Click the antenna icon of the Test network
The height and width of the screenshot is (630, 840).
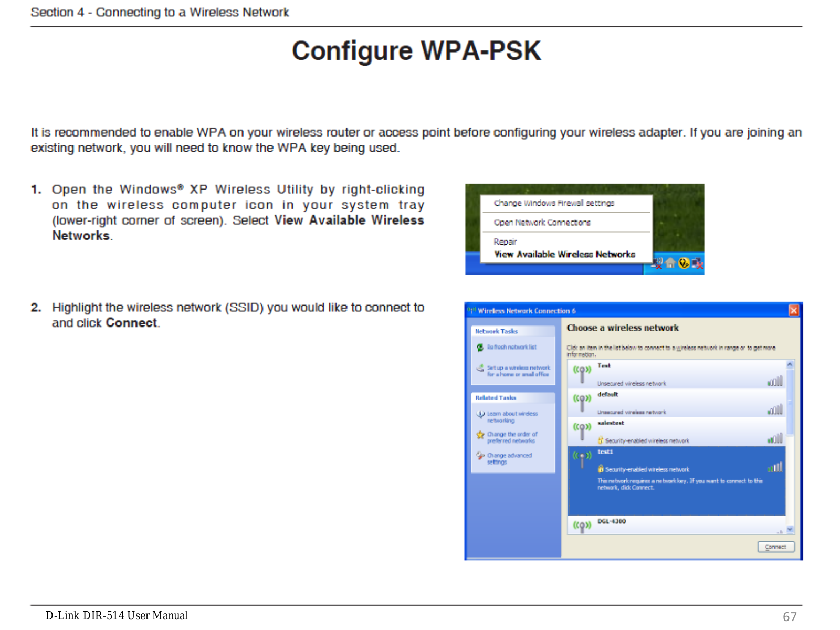click(582, 374)
